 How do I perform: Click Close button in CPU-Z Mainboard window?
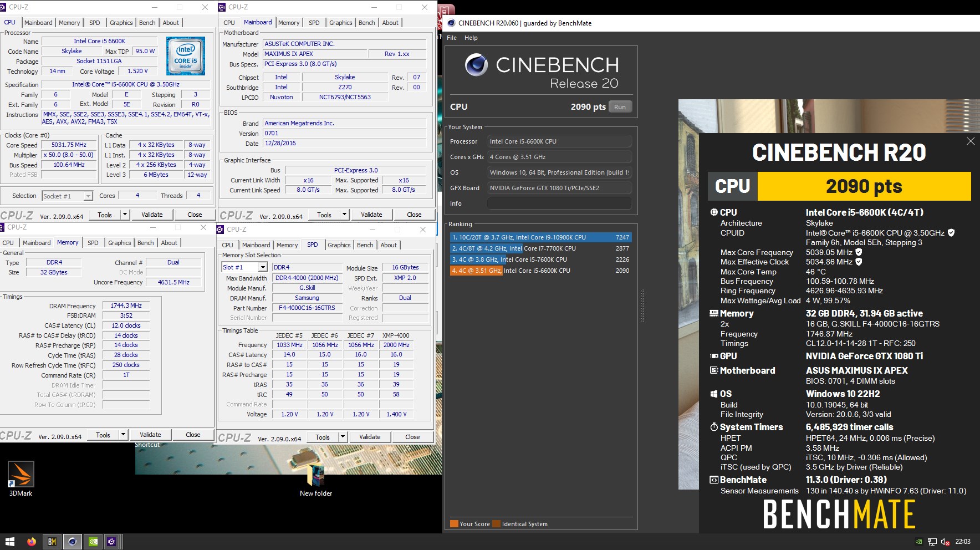[414, 215]
